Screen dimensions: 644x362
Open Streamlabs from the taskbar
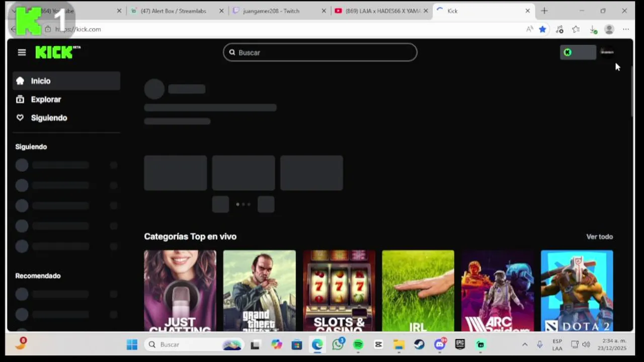click(x=480, y=344)
